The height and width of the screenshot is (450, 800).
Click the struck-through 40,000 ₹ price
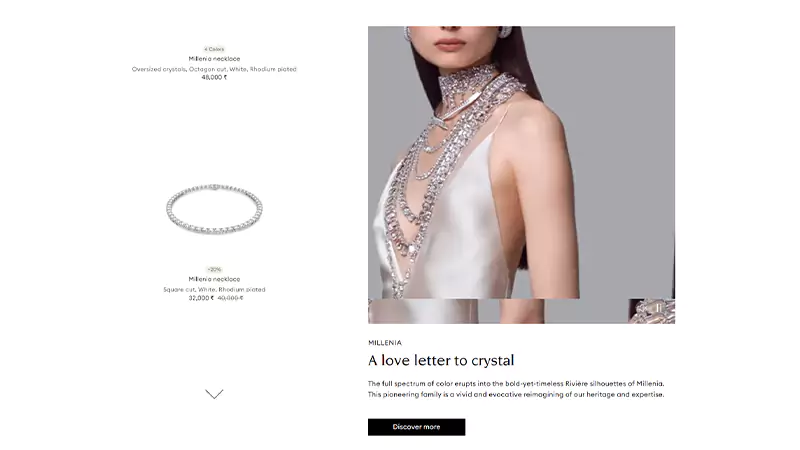[231, 298]
